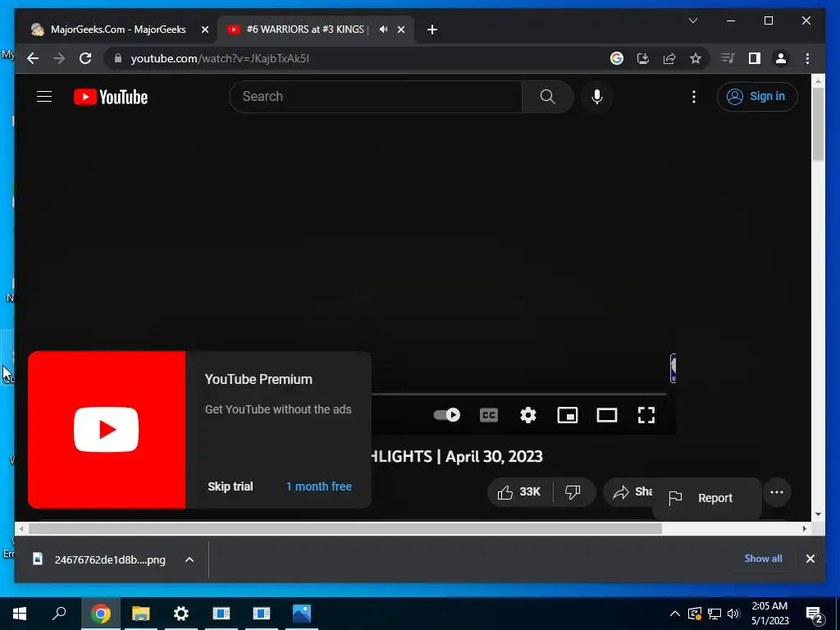Open Windows Start menu
Screen dimensions: 840x630
coord(20,614)
